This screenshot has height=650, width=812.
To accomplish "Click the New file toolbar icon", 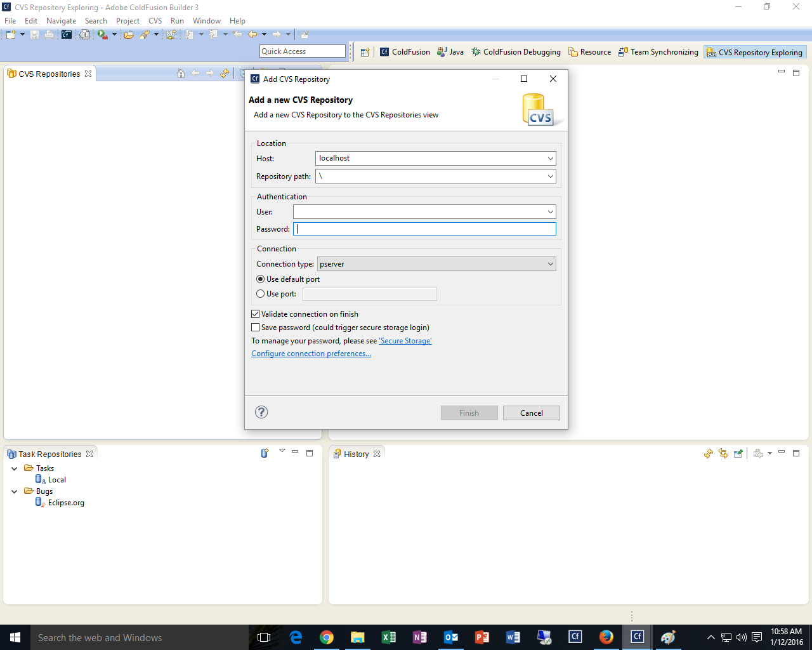I will (x=11, y=34).
